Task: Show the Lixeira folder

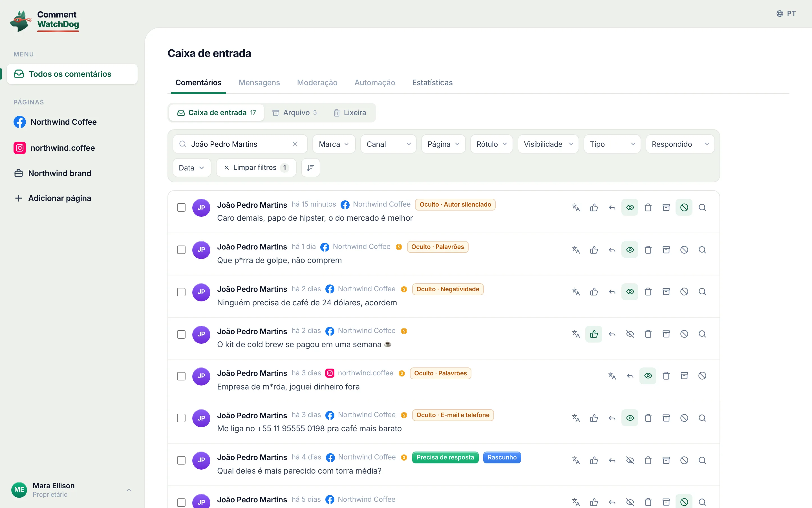Action: pyautogui.click(x=350, y=113)
